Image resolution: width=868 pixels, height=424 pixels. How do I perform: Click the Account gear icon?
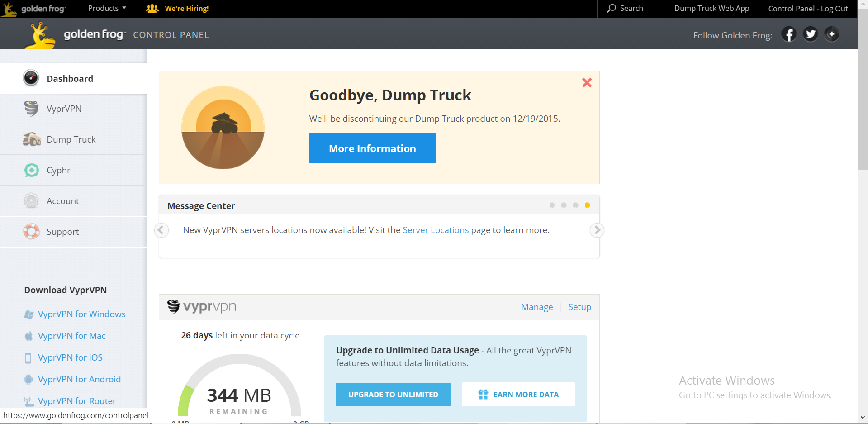31,200
